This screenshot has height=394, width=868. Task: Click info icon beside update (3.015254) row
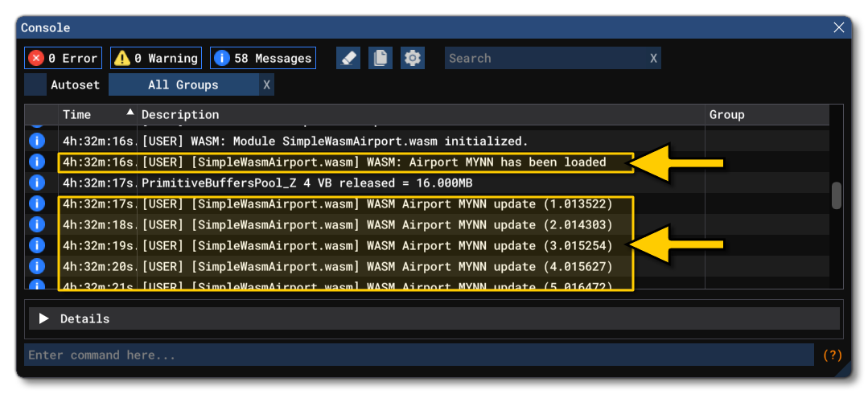coord(36,245)
